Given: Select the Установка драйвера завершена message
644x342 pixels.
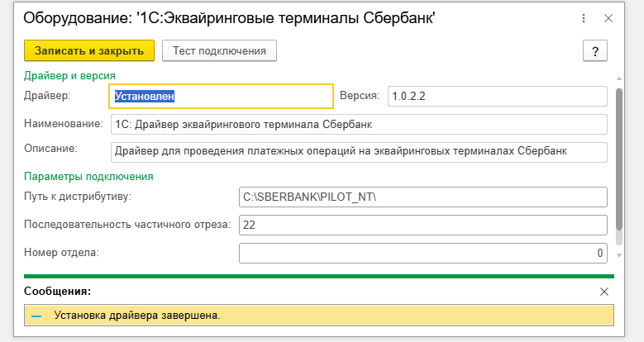Looking at the screenshot, I should [x=137, y=316].
